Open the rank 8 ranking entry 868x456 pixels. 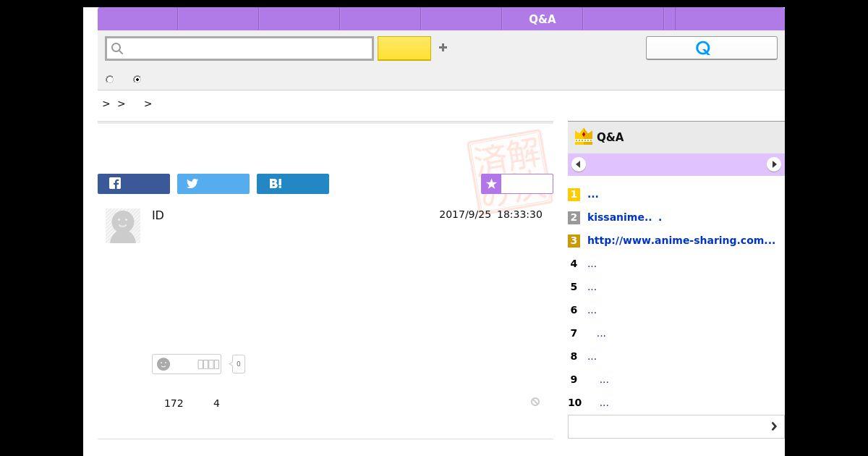[592, 356]
